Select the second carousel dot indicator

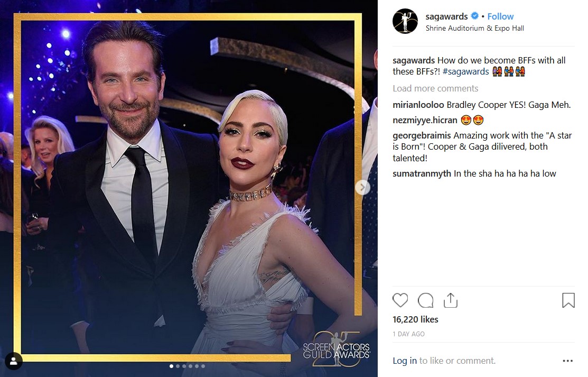[178, 366]
